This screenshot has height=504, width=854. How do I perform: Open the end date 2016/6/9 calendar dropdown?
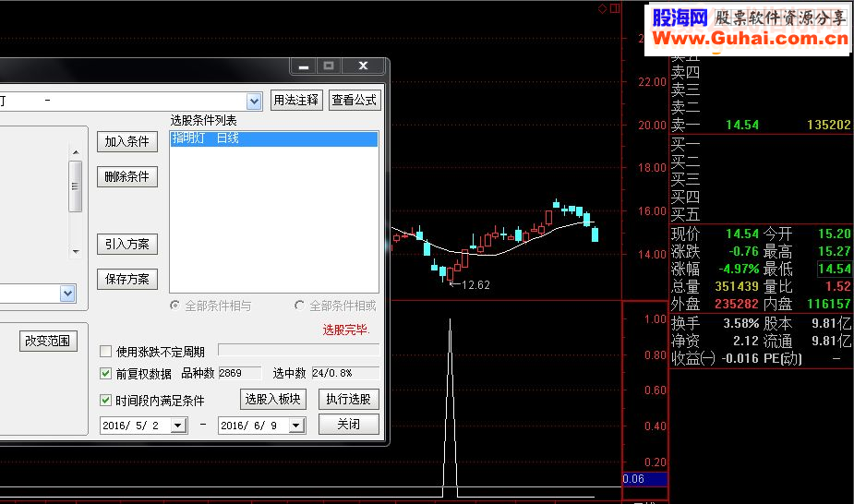[x=295, y=426]
